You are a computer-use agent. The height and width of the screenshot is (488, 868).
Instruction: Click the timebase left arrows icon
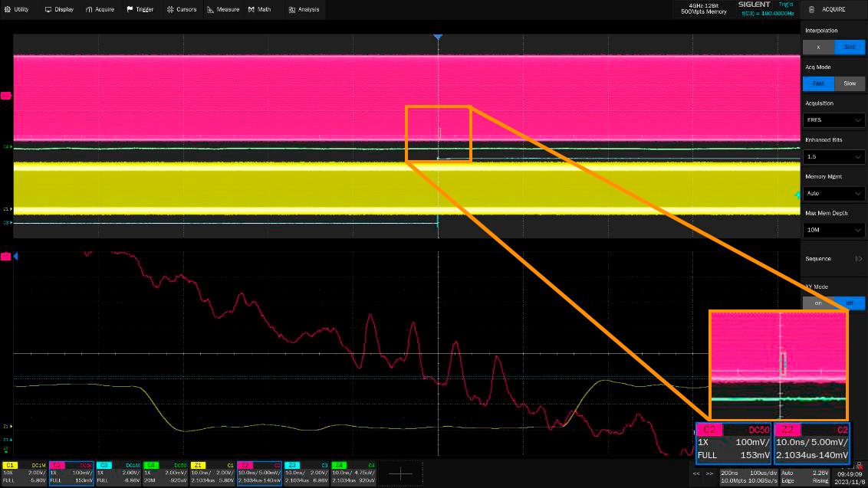pos(696,473)
